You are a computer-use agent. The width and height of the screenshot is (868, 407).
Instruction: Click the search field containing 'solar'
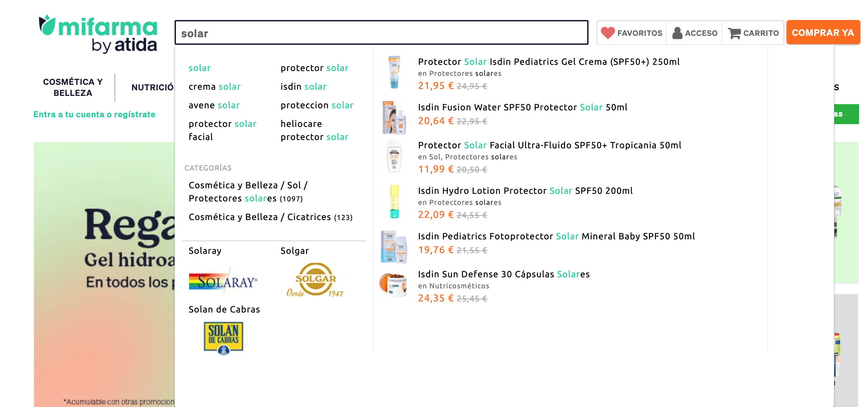tap(381, 33)
